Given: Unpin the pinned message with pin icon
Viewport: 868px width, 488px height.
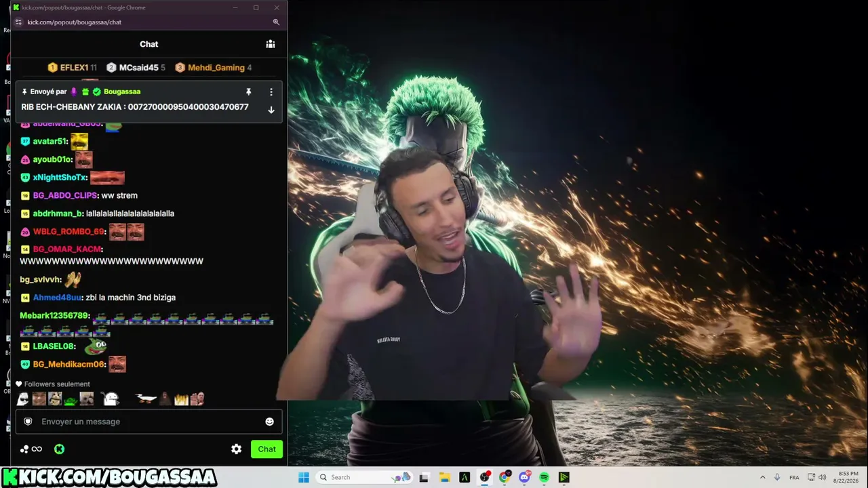Looking at the screenshot, I should tap(248, 91).
